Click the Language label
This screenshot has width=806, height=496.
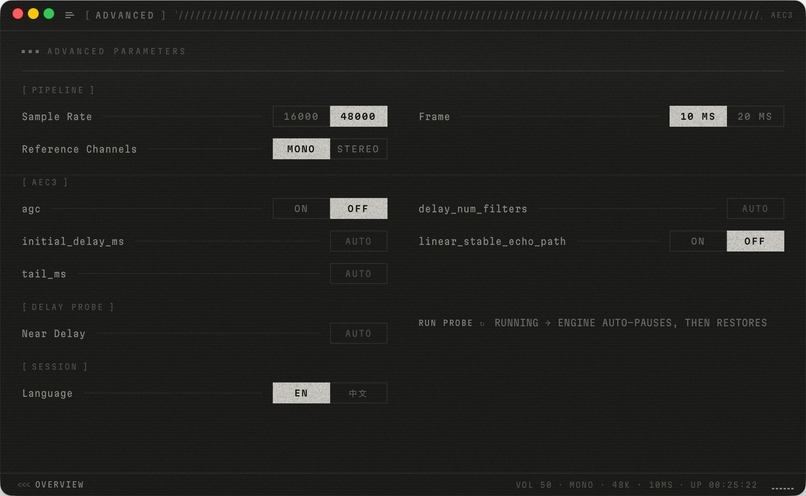(x=47, y=394)
